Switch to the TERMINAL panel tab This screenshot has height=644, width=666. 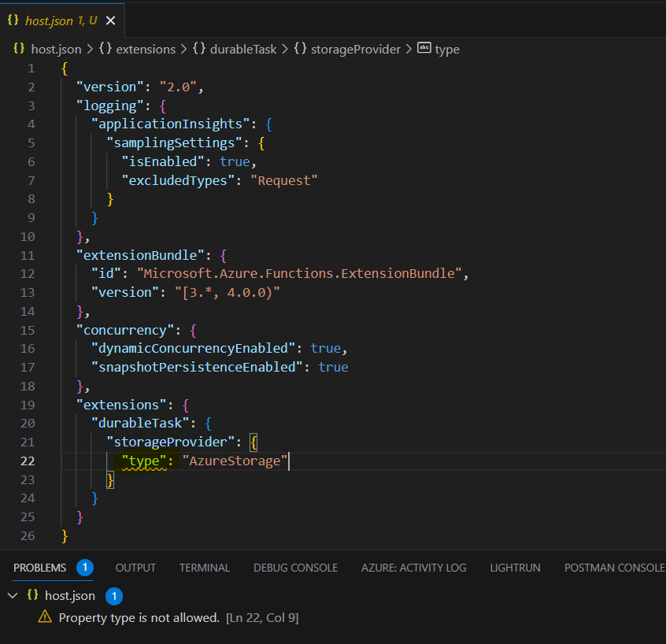tap(205, 568)
